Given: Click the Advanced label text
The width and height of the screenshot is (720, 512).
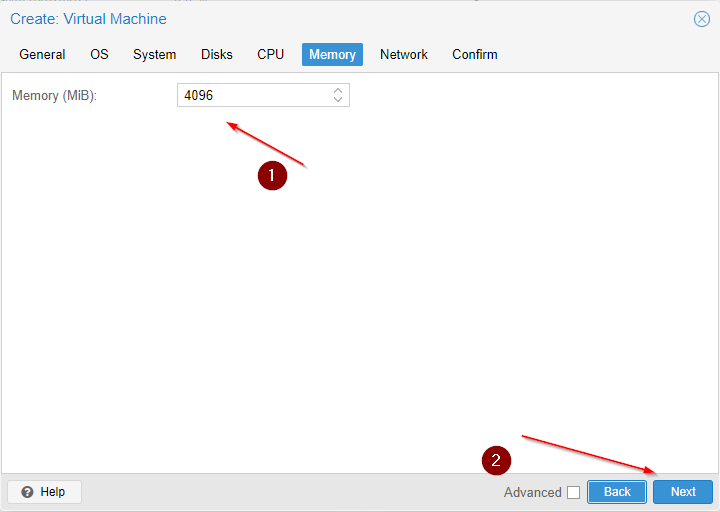Looking at the screenshot, I should point(532,492).
